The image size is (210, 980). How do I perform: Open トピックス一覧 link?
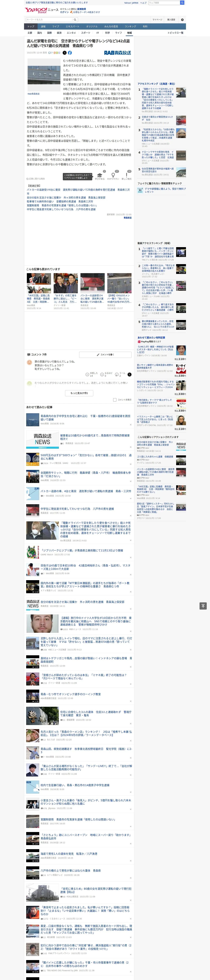pos(175,33)
